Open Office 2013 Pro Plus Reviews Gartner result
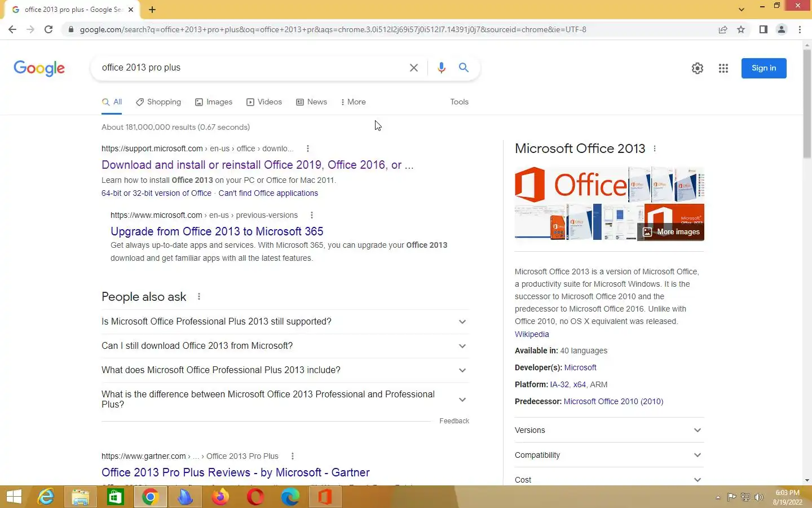The image size is (812, 508). pos(236,472)
